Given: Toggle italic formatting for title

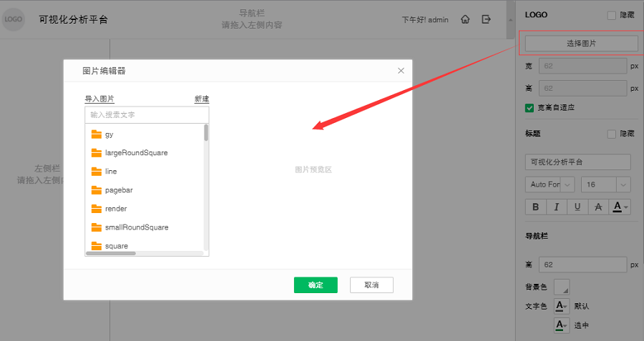Looking at the screenshot, I should [556, 207].
